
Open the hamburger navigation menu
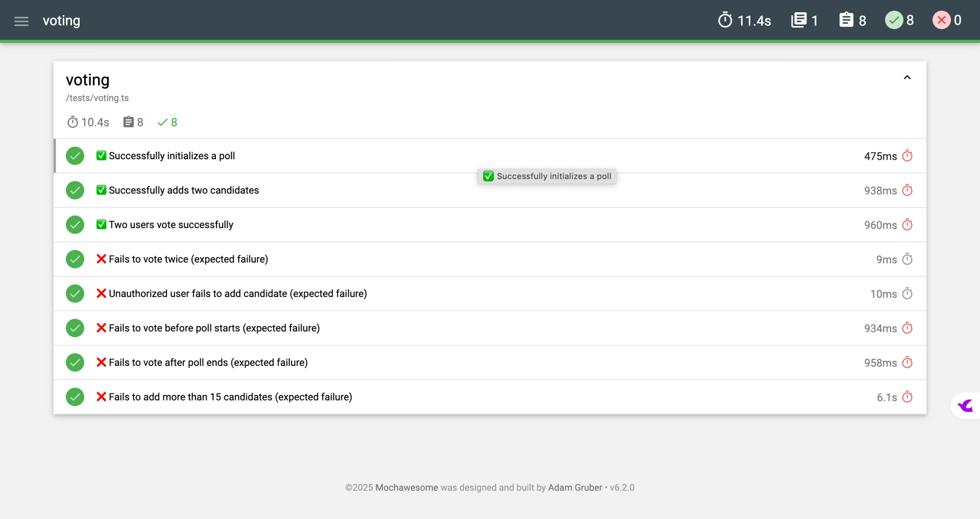coord(21,21)
